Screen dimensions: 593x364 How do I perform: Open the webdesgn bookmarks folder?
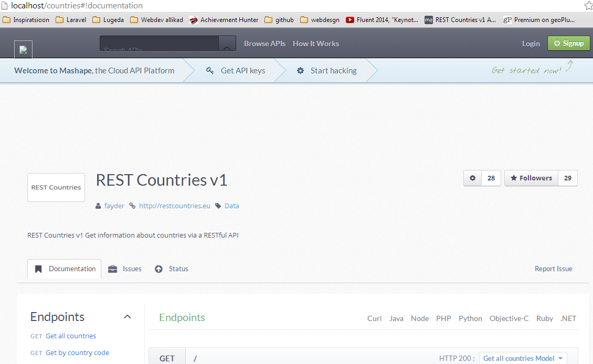pos(320,19)
